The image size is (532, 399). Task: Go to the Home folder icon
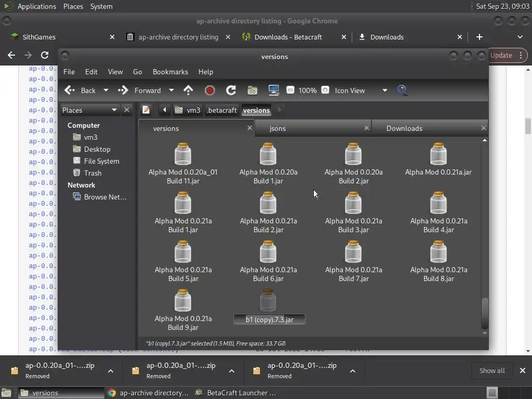point(252,90)
